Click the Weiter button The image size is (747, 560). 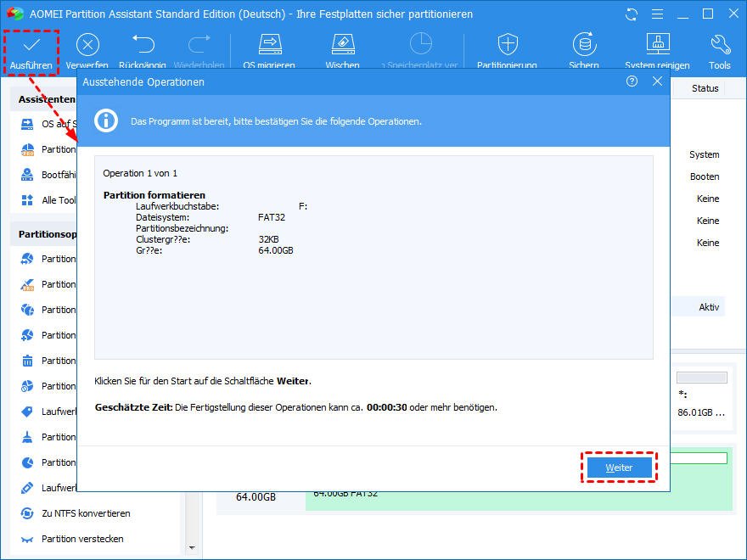click(619, 468)
